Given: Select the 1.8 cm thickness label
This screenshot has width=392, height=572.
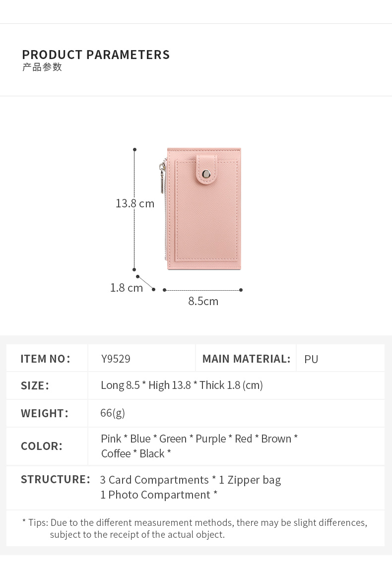Looking at the screenshot, I should pyautogui.click(x=127, y=288).
